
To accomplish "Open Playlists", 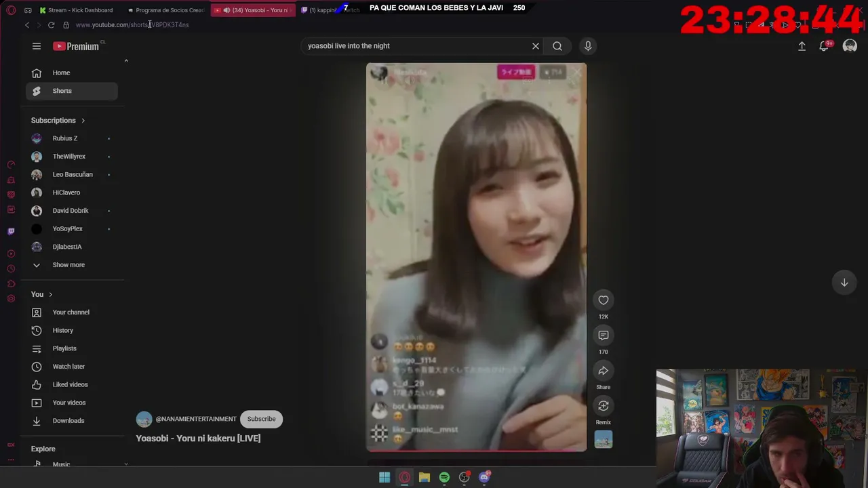I will (72, 348).
